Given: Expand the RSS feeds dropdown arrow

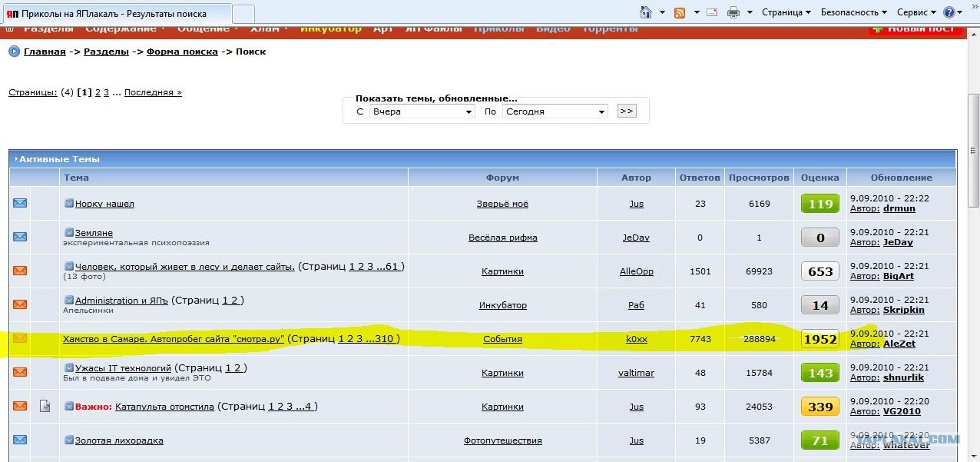Looking at the screenshot, I should click(697, 12).
